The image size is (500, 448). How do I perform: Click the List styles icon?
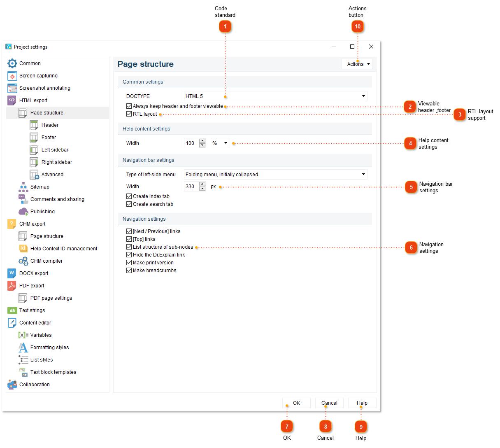(23, 360)
